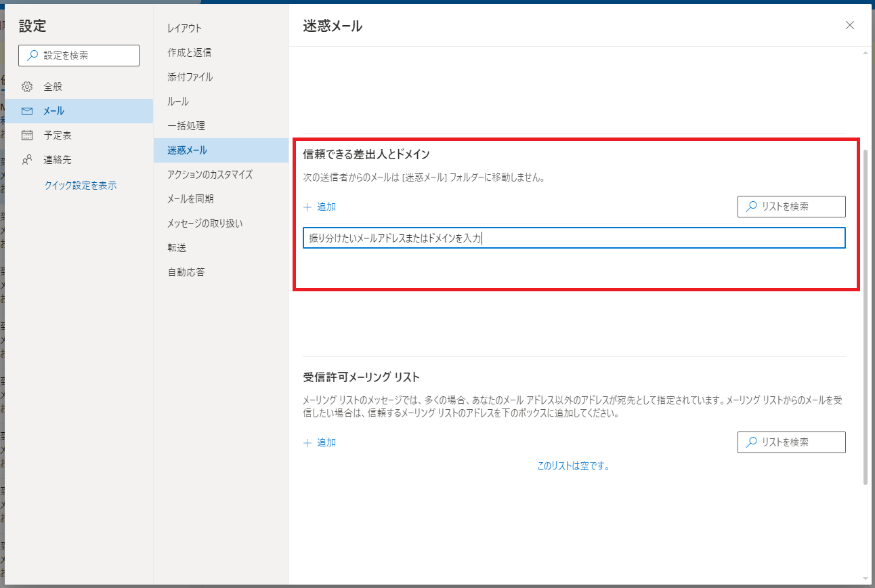Click magnifier icon in trusted senders list search
The height and width of the screenshot is (588, 875).
click(x=751, y=207)
